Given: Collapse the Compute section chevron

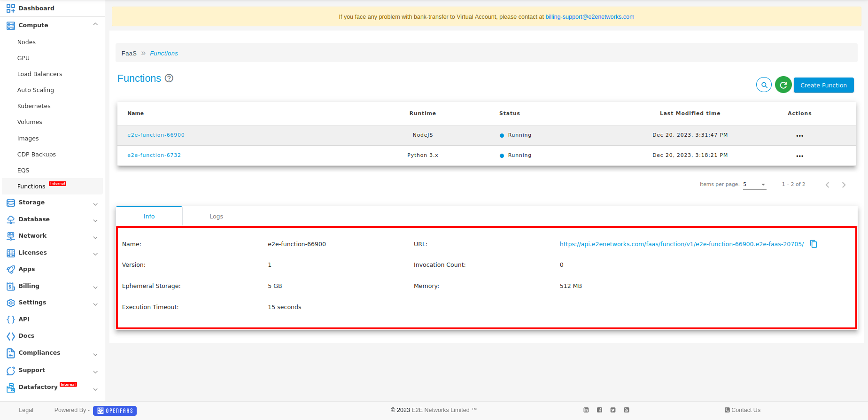Looking at the screenshot, I should [95, 24].
